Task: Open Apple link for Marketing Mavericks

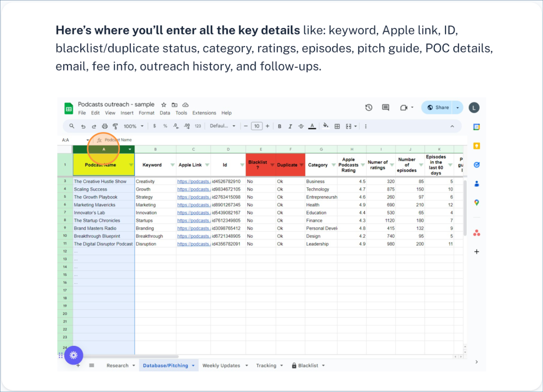Action: (194, 205)
